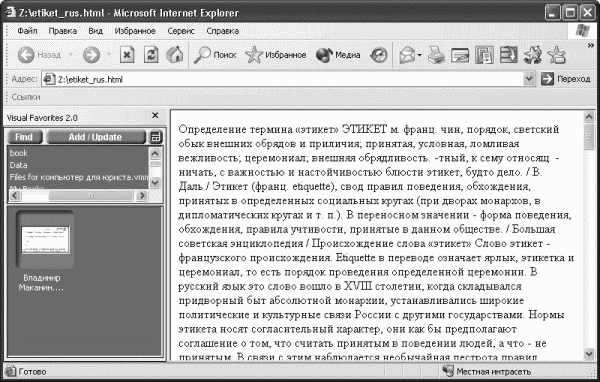This screenshot has height=382, width=600.
Task: Click the Forward arrow button
Action: (x=91, y=55)
